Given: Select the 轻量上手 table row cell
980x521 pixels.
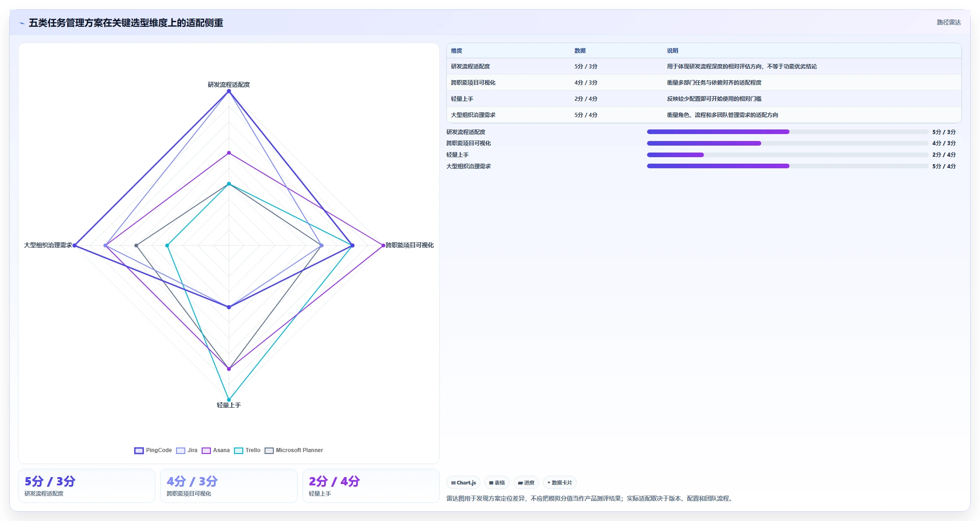Looking at the screenshot, I should click(462, 99).
